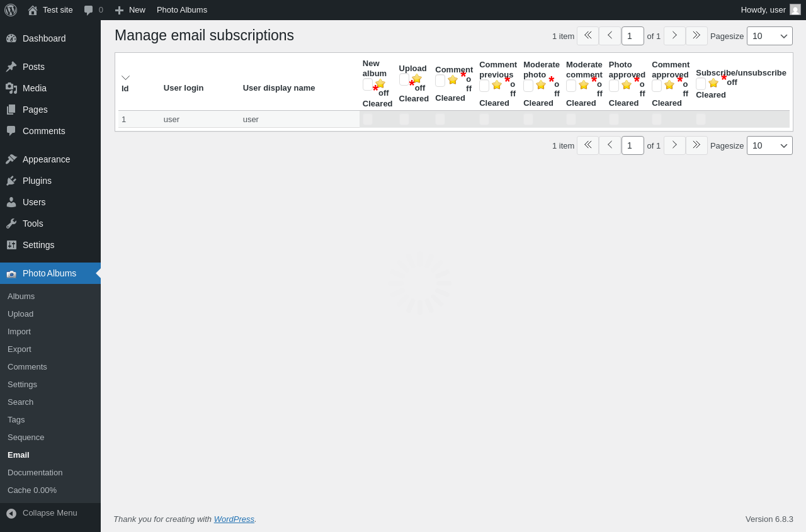Viewport: 806px width, 532px height.
Task: Click the star icon under Comment previous
Action: [497, 84]
